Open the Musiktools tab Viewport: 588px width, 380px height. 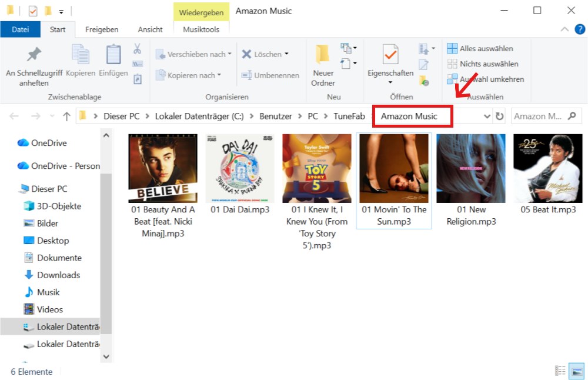pyautogui.click(x=201, y=29)
